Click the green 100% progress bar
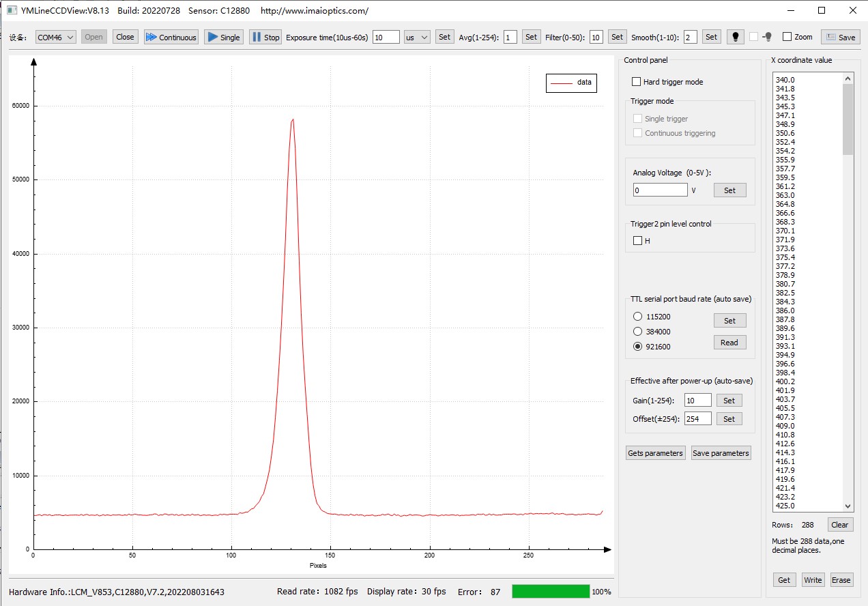 point(550,592)
